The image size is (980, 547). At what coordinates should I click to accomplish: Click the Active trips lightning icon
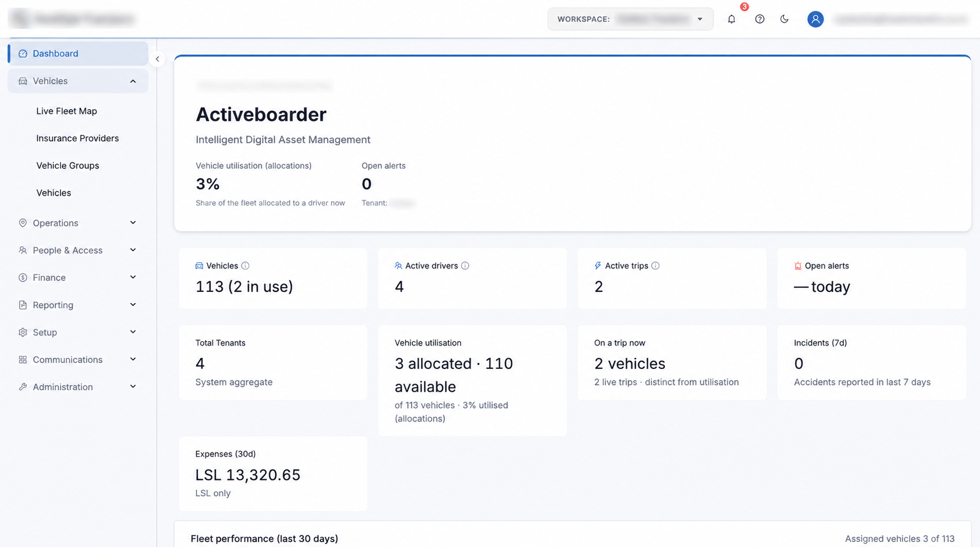pyautogui.click(x=598, y=266)
